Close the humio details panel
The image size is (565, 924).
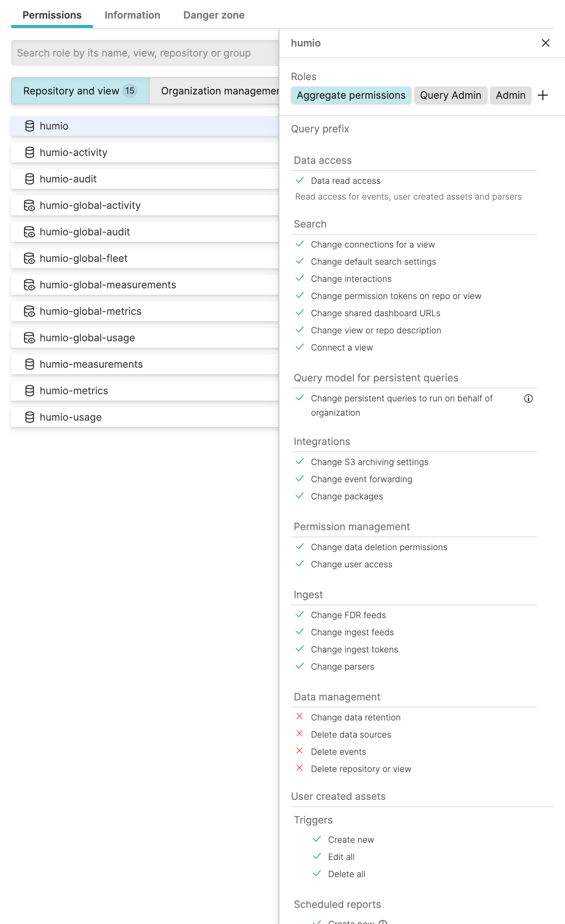point(546,43)
